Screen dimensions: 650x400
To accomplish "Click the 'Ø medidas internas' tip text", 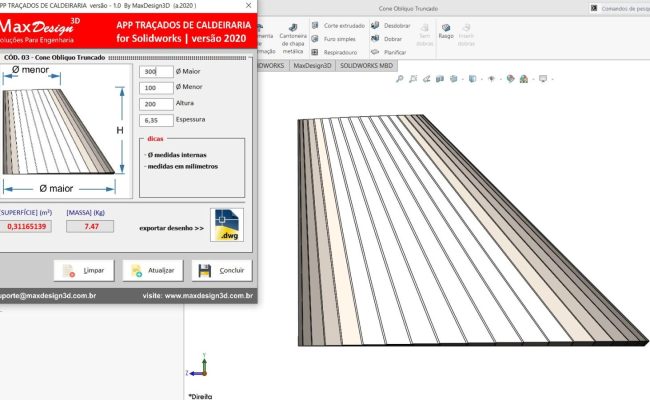I will (177, 155).
